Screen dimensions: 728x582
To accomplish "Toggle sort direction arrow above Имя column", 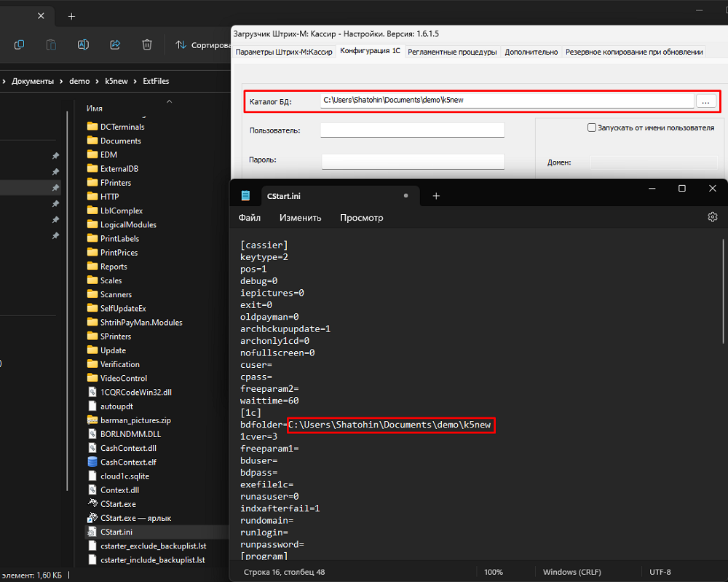I will 170,101.
